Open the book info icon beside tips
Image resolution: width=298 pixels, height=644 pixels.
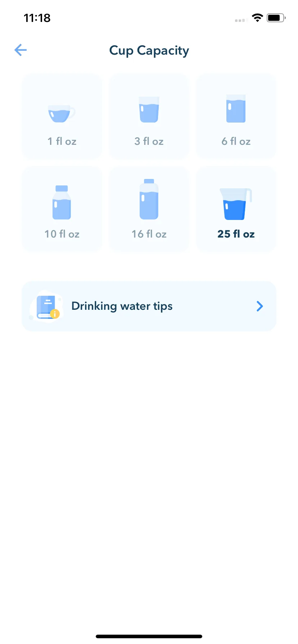click(47, 307)
